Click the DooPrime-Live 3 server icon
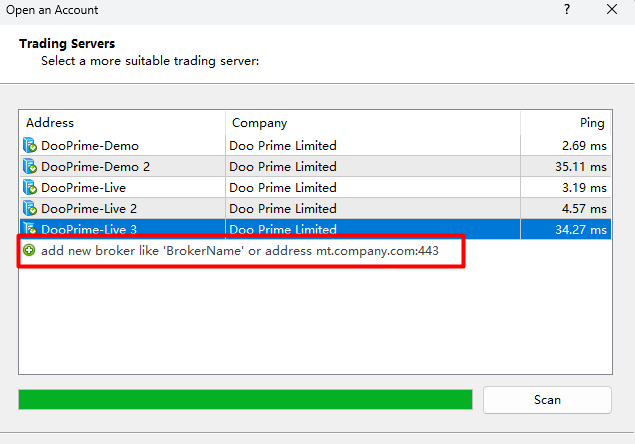The height and width of the screenshot is (444, 635). click(x=29, y=230)
